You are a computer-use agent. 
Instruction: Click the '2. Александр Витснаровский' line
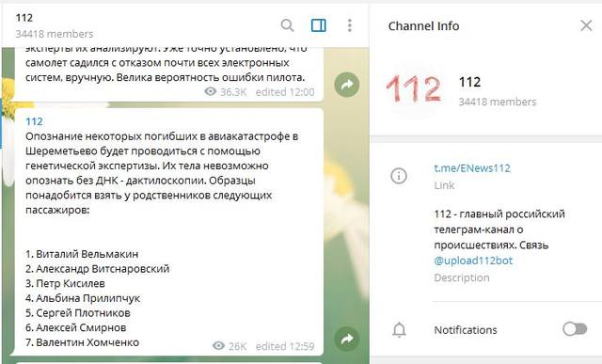(x=98, y=269)
